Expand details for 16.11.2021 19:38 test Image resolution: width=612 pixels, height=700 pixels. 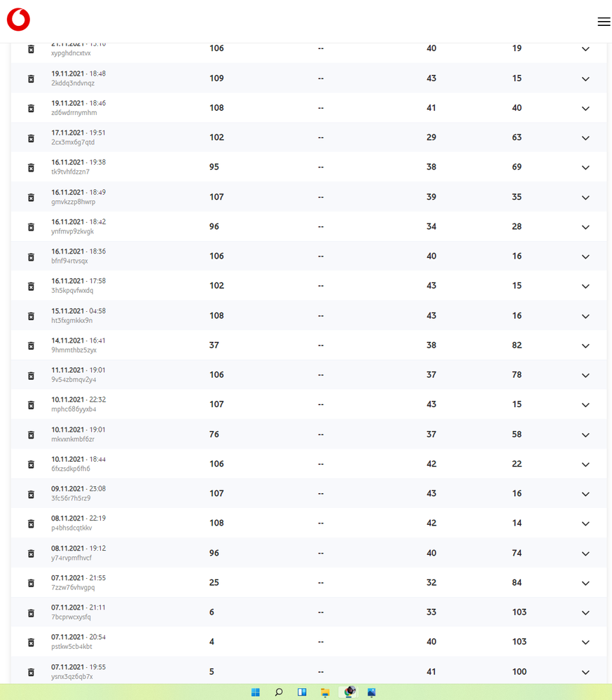click(x=585, y=168)
